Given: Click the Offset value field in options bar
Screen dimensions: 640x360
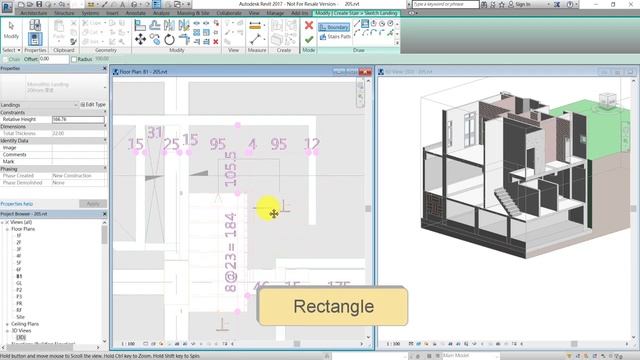Looking at the screenshot, I should [x=54, y=59].
